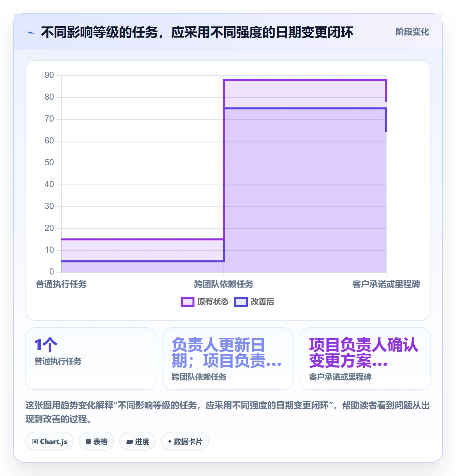Click the purple 原有状态 legend swatch
Screen dimensions: 456x476
[188, 302]
